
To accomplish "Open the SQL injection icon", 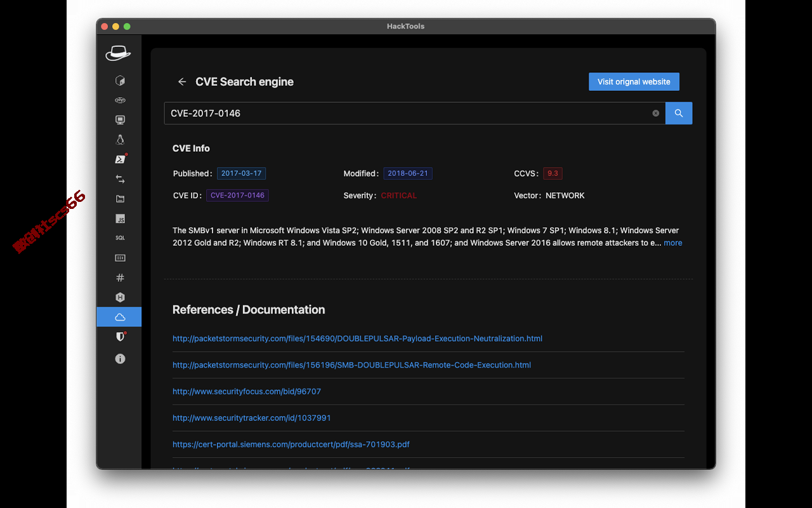I will 120,238.
